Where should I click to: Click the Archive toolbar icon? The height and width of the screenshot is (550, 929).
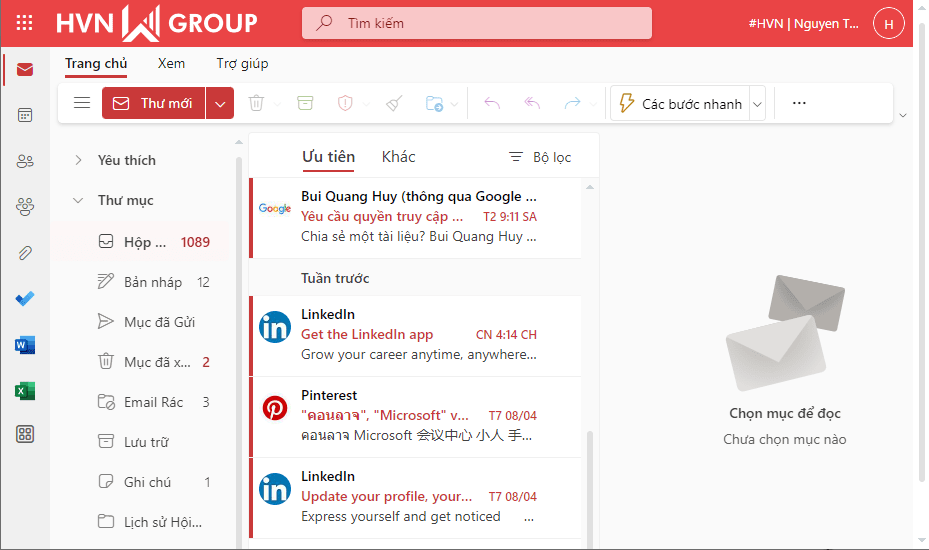305,103
